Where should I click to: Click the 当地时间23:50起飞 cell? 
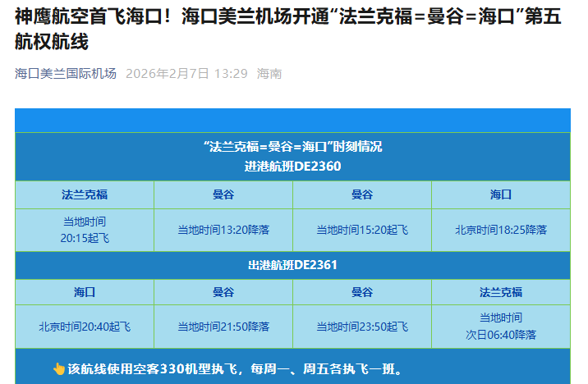[362, 327]
